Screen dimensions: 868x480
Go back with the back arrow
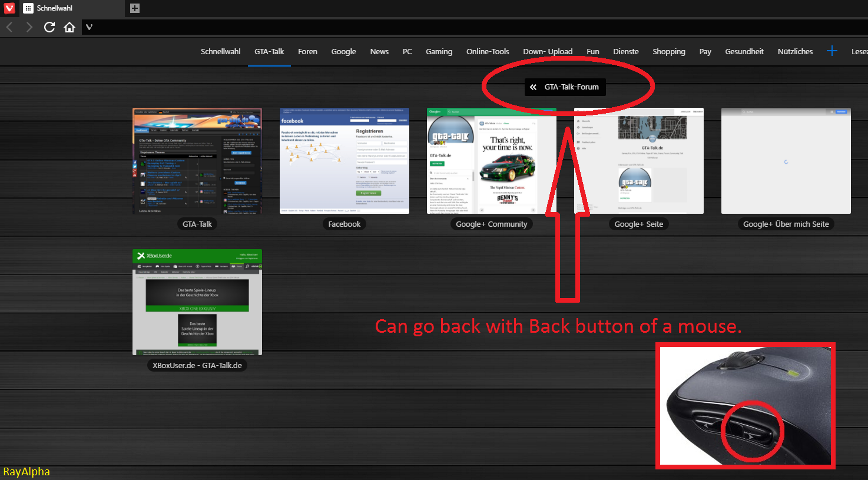coord(9,27)
